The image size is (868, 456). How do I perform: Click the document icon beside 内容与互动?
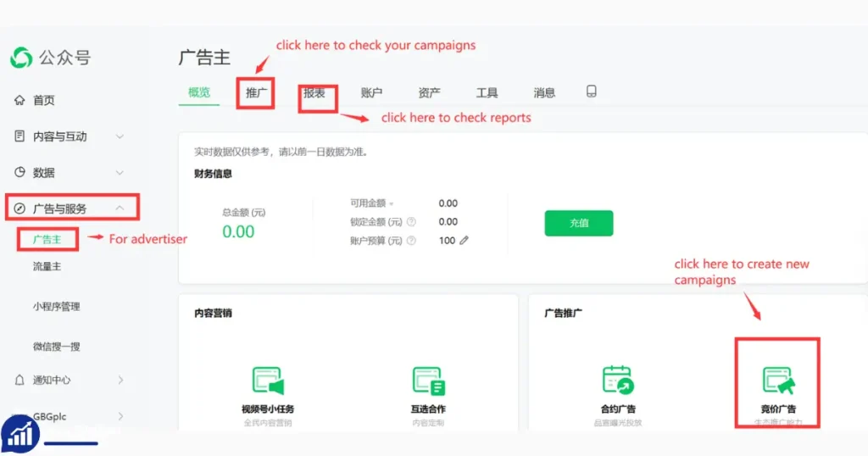19,136
